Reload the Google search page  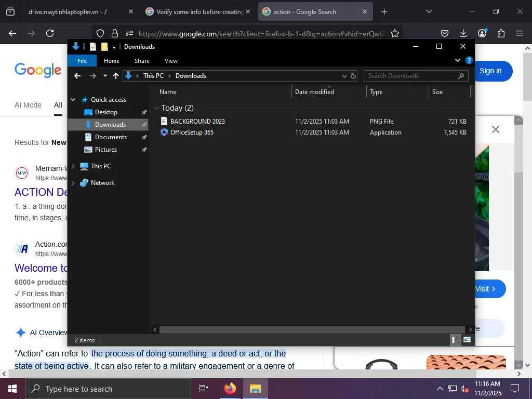point(50,33)
